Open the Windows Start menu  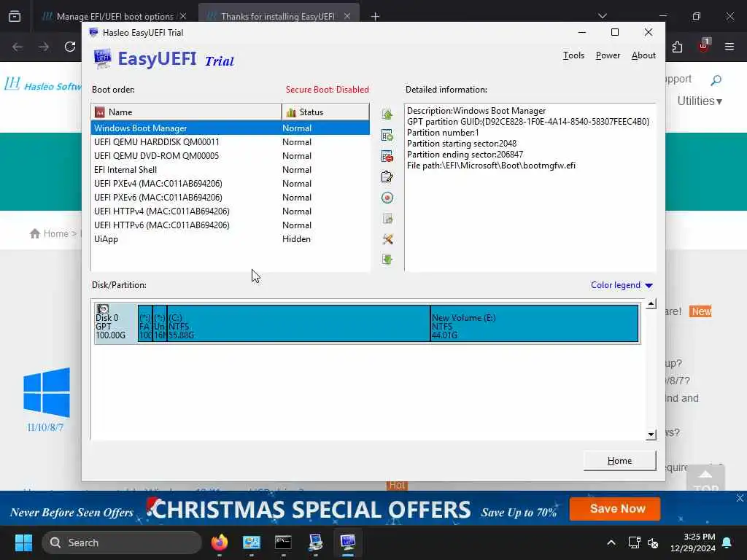23,542
